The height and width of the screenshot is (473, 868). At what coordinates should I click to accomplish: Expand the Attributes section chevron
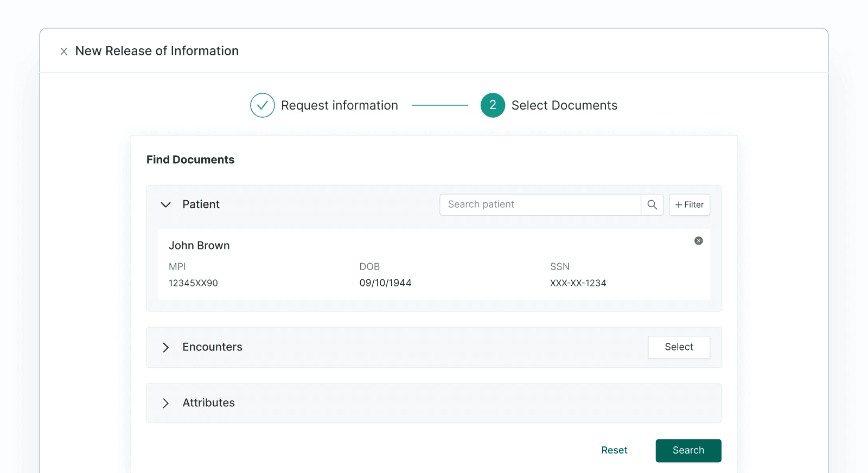[166, 403]
